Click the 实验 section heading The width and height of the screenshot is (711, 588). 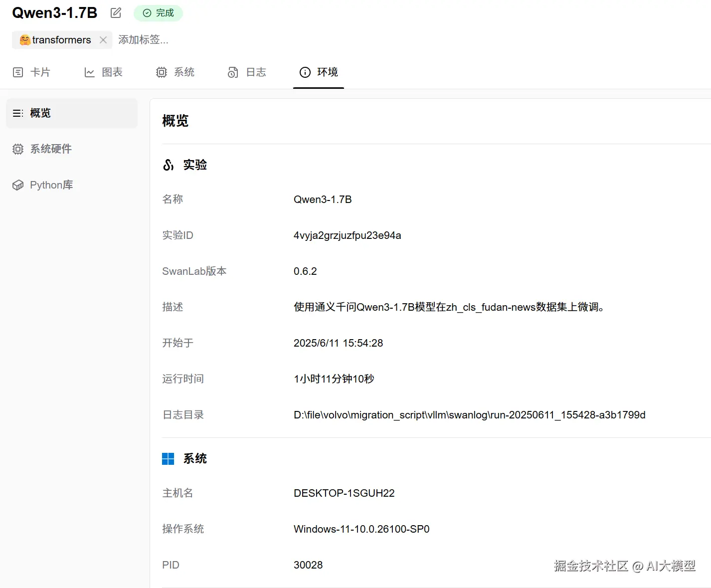pyautogui.click(x=195, y=165)
